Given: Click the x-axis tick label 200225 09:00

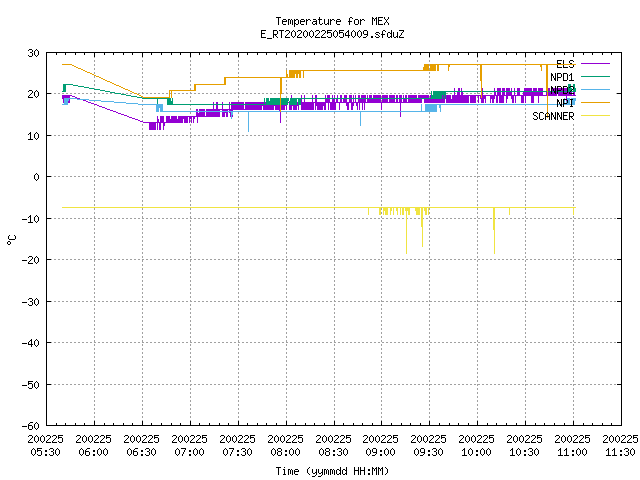Looking at the screenshot, I should pyautogui.click(x=381, y=446).
